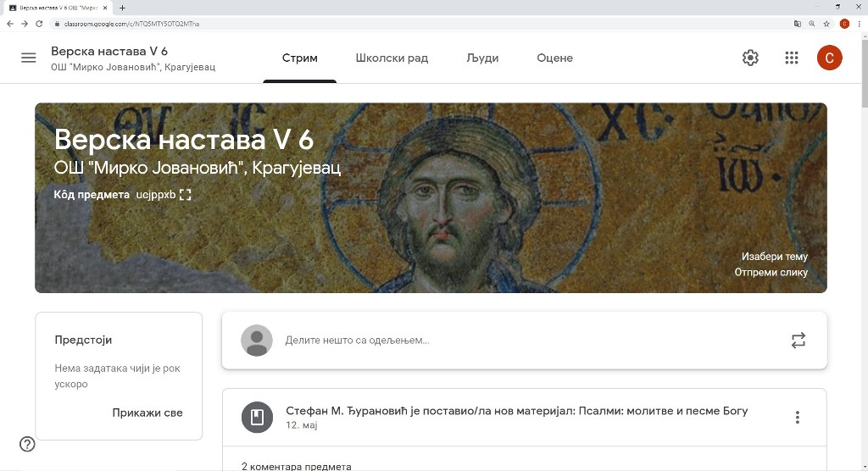This screenshot has width=868, height=471.
Task: Click the user avatar in share box
Action: (257, 341)
